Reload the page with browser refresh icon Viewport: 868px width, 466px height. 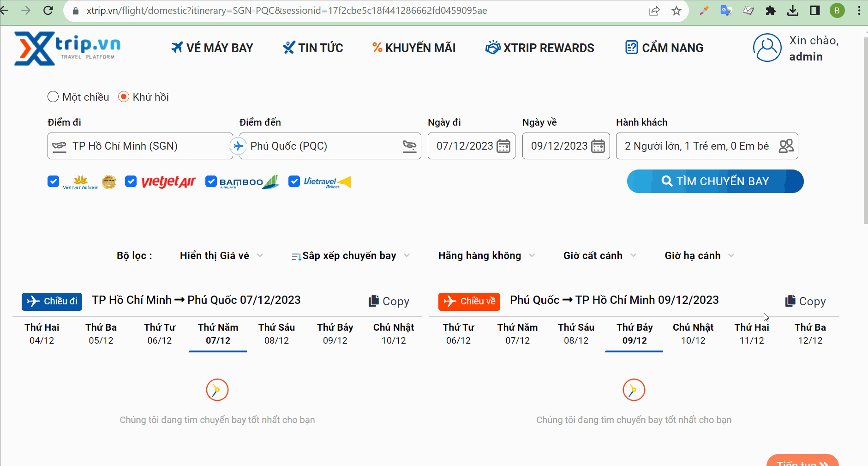[x=48, y=10]
